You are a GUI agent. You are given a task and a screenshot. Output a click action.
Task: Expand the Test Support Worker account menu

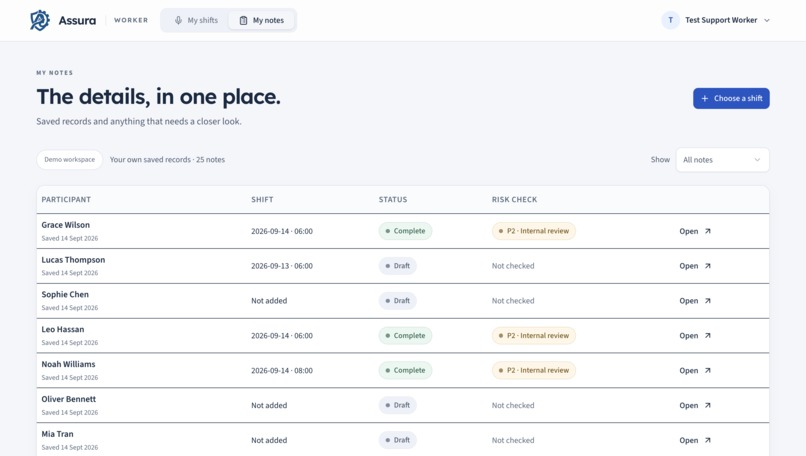(x=716, y=20)
